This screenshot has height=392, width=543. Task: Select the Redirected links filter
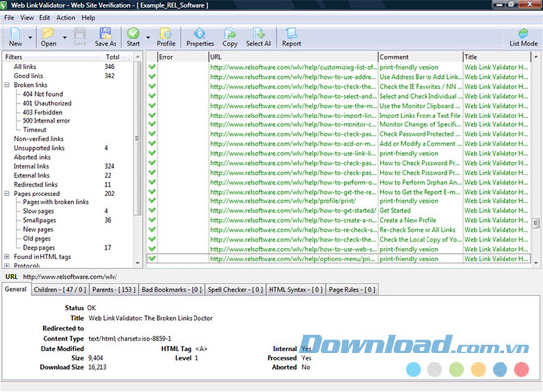tap(36, 184)
